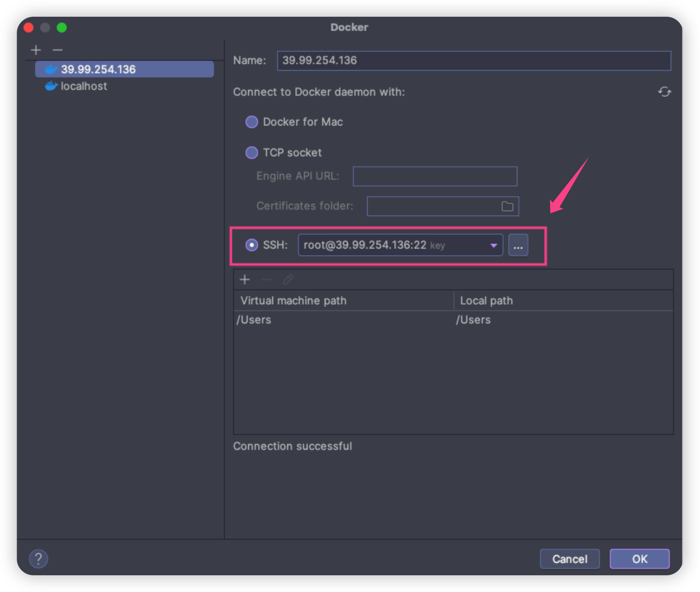Select Docker for Mac radio option
Viewport: 700px width, 592px height.
[x=251, y=122]
